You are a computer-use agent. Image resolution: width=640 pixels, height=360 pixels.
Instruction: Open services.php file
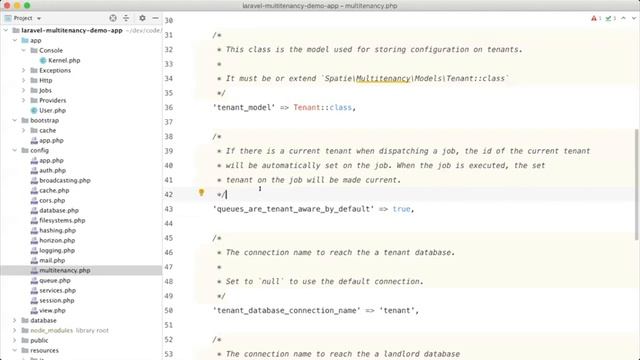tap(58, 290)
